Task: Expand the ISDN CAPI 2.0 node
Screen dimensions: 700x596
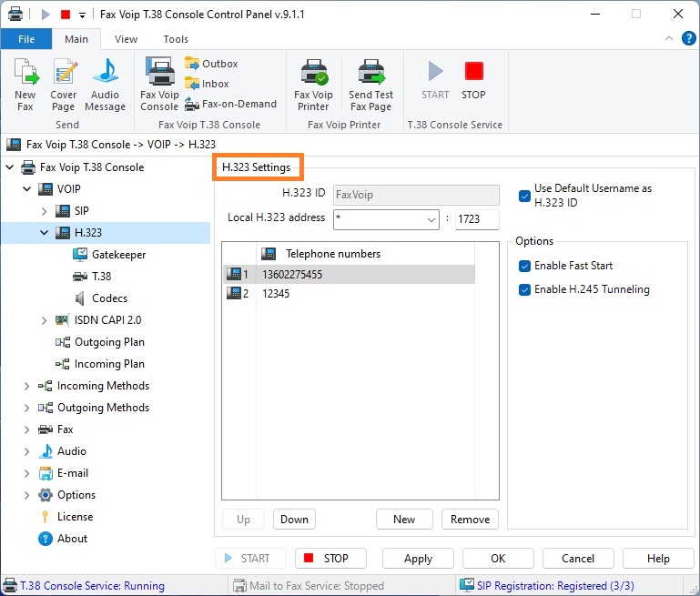Action: point(44,320)
